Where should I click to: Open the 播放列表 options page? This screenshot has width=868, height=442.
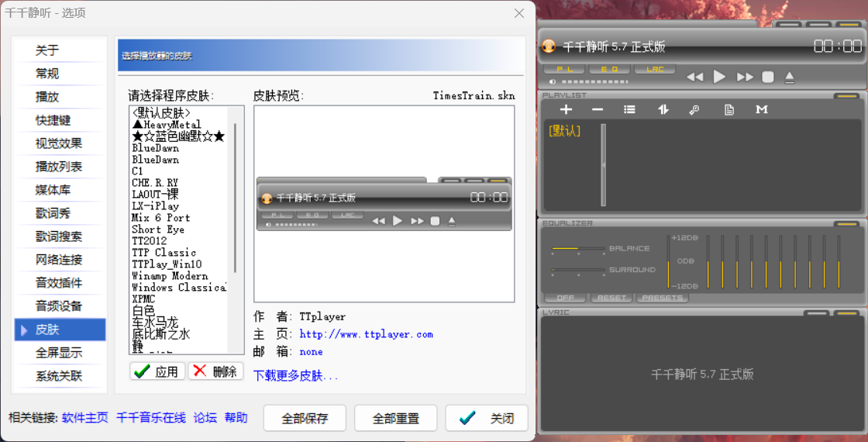point(60,167)
